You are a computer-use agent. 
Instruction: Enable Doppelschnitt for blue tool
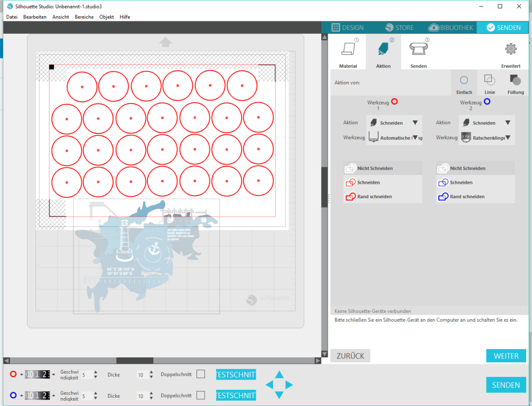pos(201,395)
